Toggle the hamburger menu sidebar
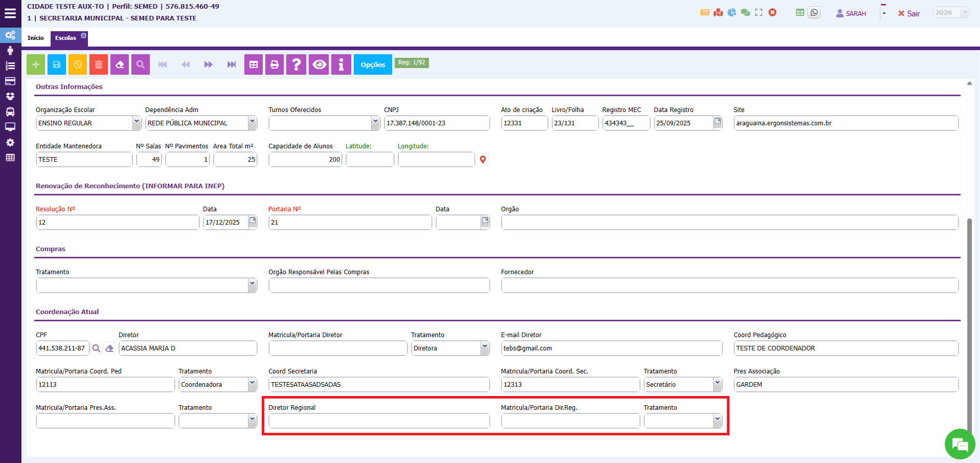The height and width of the screenshot is (463, 980). click(x=10, y=14)
